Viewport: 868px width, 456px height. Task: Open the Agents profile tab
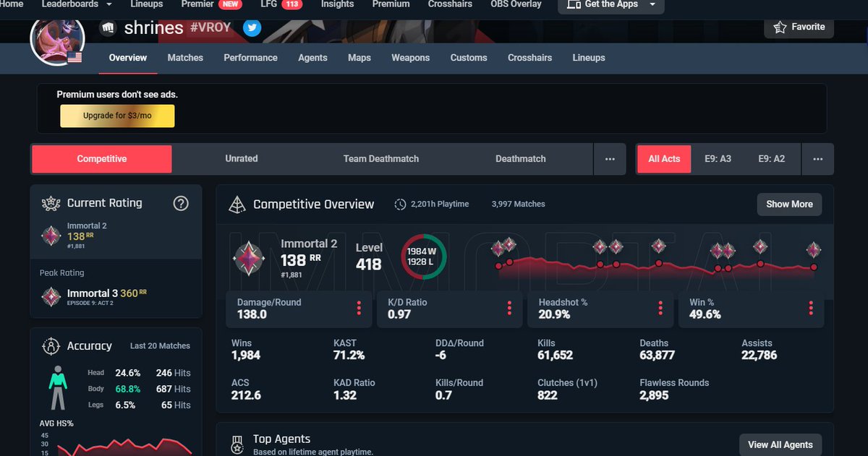tap(312, 58)
